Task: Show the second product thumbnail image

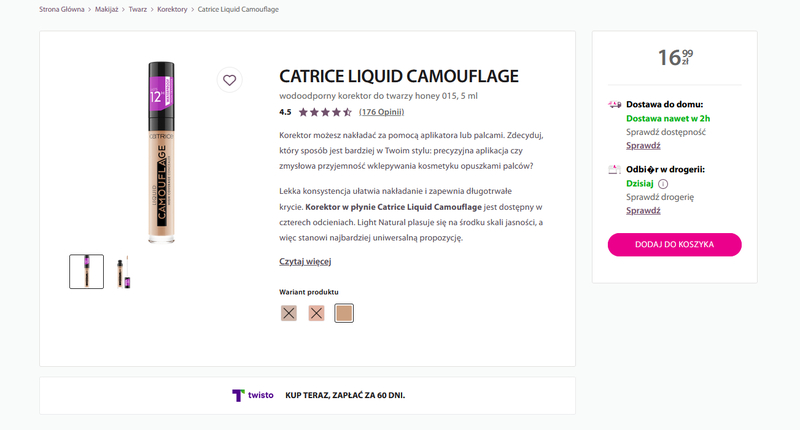Action: point(122,271)
